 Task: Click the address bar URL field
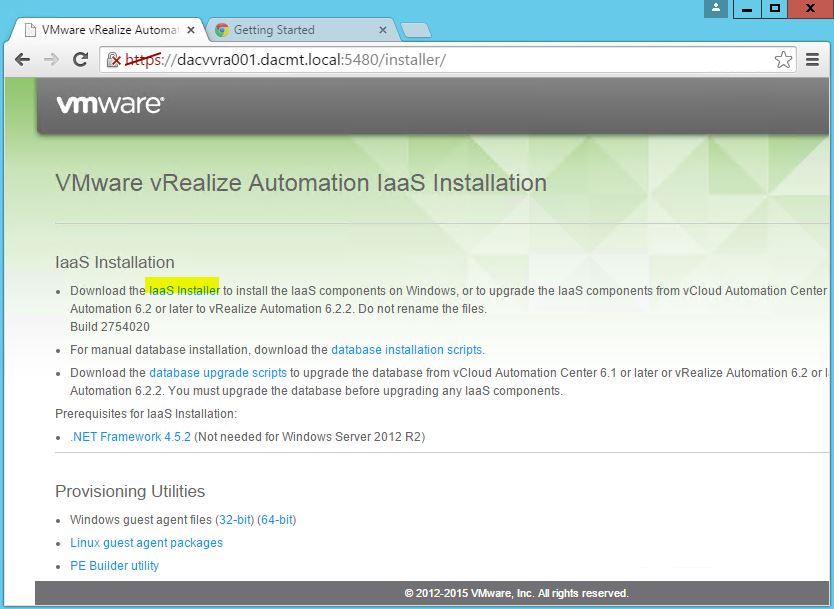(x=447, y=60)
